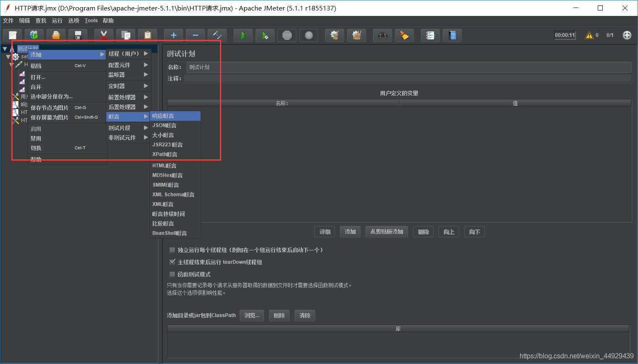The width and height of the screenshot is (638, 364).
Task: Open the 文件 menu
Action: point(8,21)
